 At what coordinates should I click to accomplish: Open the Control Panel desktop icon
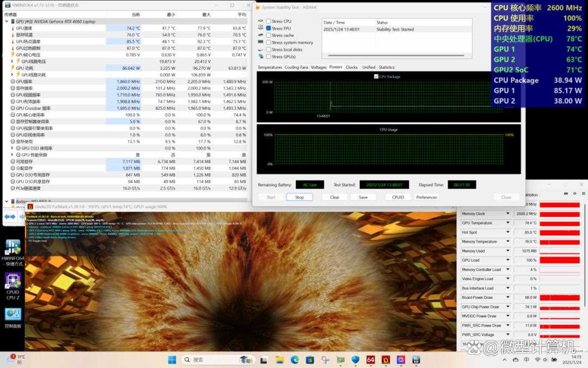[13, 315]
